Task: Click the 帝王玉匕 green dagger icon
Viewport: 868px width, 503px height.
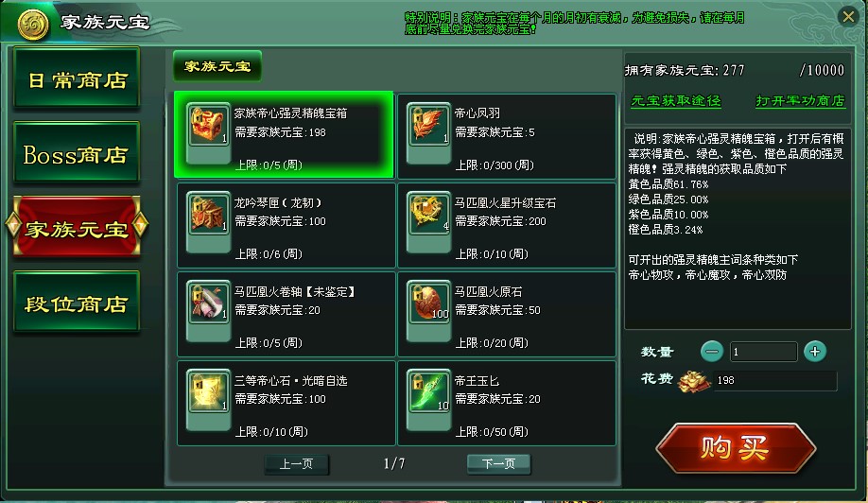Action: 428,391
